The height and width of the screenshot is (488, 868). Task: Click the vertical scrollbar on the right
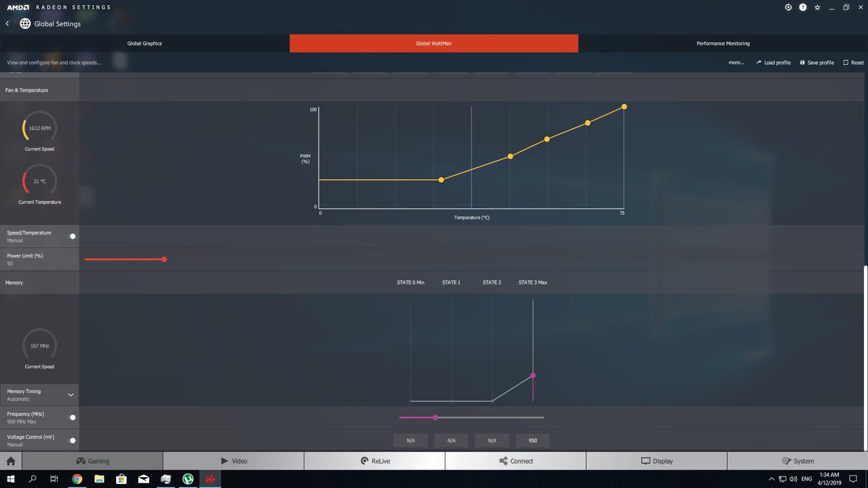pyautogui.click(x=865, y=357)
